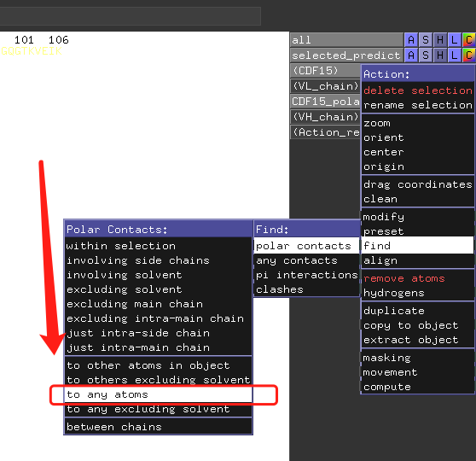Open Show menu for the all object
This screenshot has height=461, width=476.
click(426, 40)
